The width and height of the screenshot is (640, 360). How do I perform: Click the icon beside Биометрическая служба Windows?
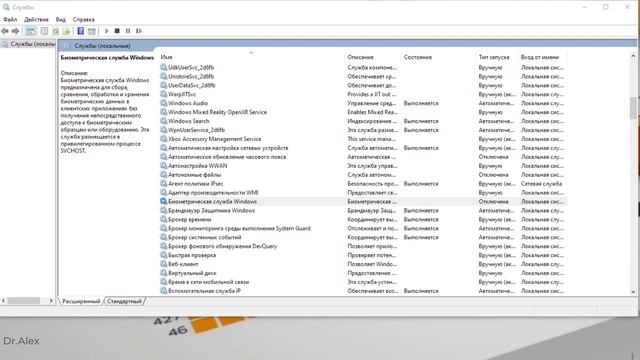pos(164,202)
